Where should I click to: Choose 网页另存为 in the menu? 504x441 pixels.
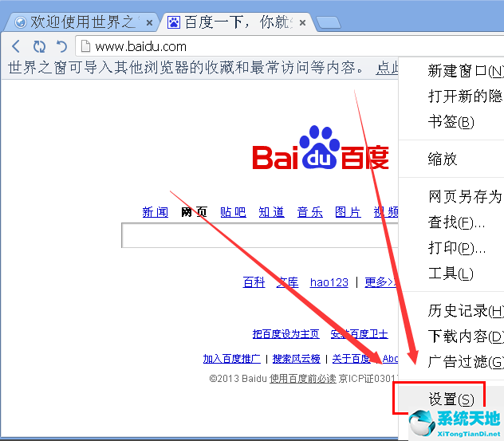point(451,196)
